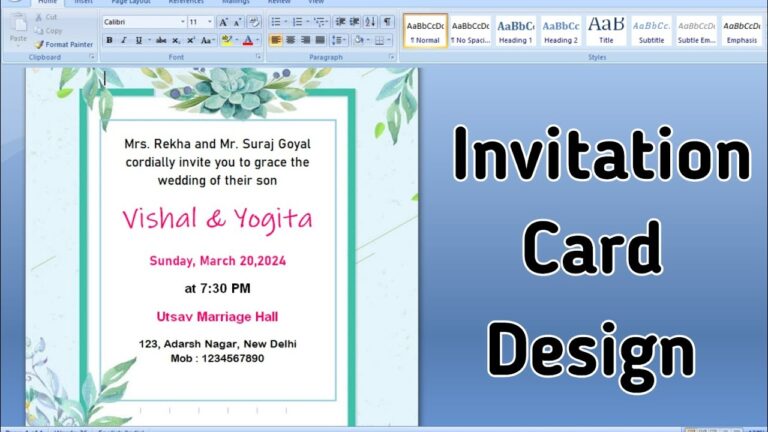
Task: Open the font size dropdown
Action: 209,21
